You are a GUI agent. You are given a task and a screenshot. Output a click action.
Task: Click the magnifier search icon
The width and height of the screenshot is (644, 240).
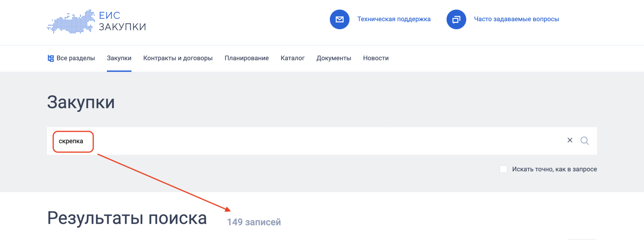[585, 141]
